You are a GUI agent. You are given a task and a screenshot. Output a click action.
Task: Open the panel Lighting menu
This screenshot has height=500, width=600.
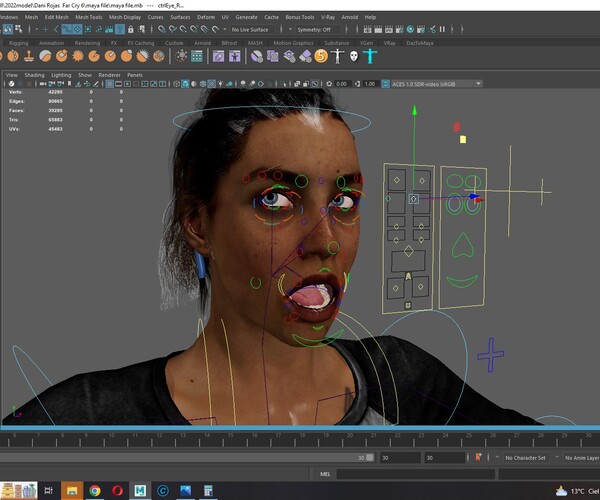(x=61, y=75)
